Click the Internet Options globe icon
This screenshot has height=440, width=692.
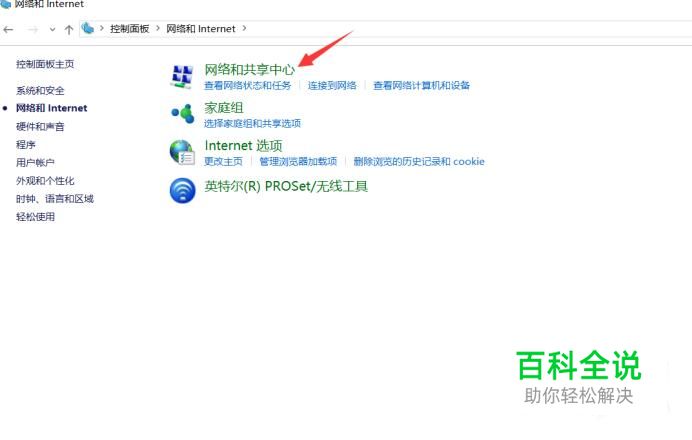[182, 152]
